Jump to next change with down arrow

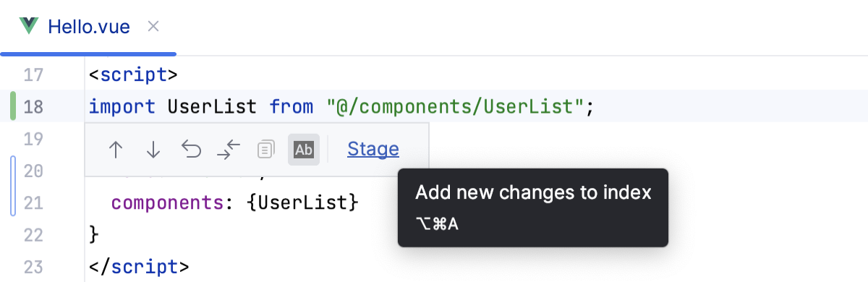coord(153,150)
